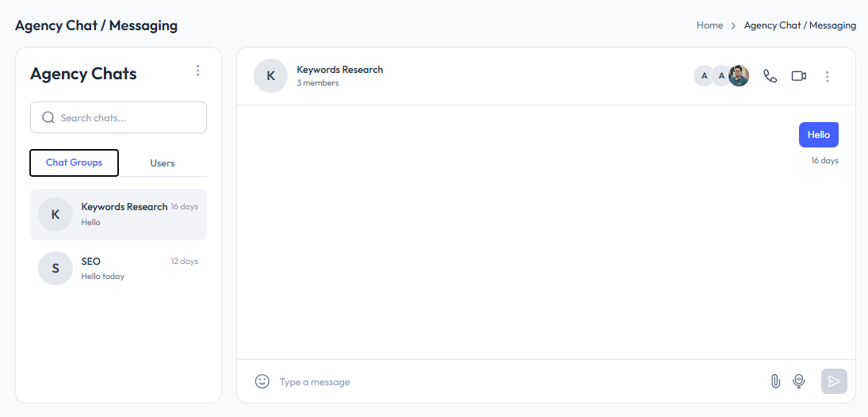The image size is (868, 417).
Task: Open the emoji picker smiley icon
Action: point(262,381)
